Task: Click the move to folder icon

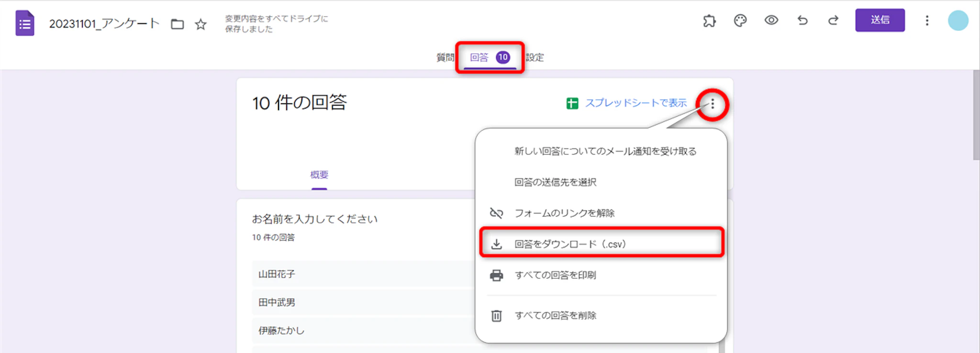Action: (x=178, y=24)
